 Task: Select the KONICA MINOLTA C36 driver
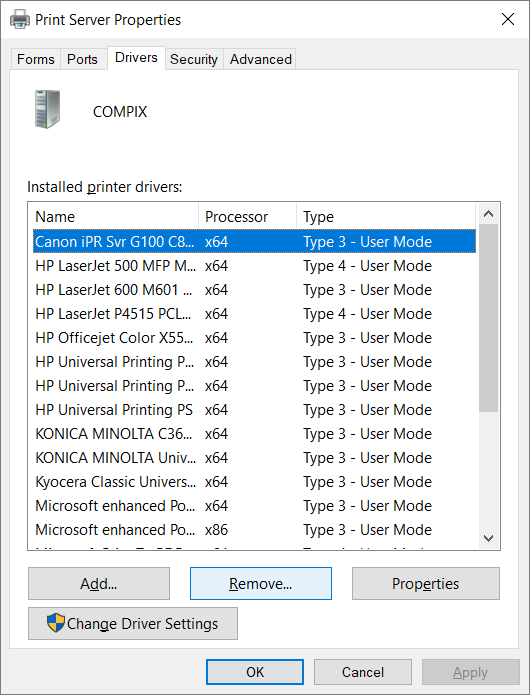254,433
